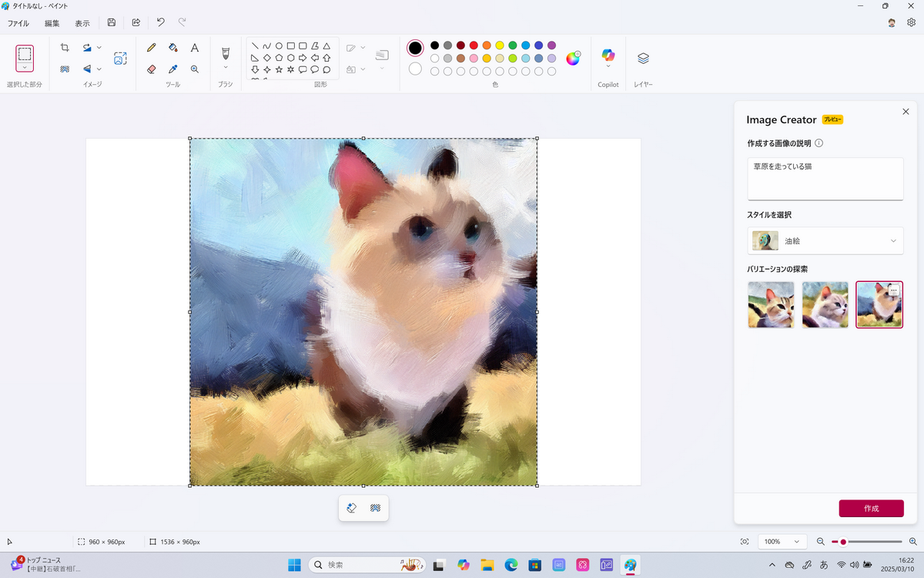
Task: Click the Flip icon in Image group
Action: (x=87, y=69)
